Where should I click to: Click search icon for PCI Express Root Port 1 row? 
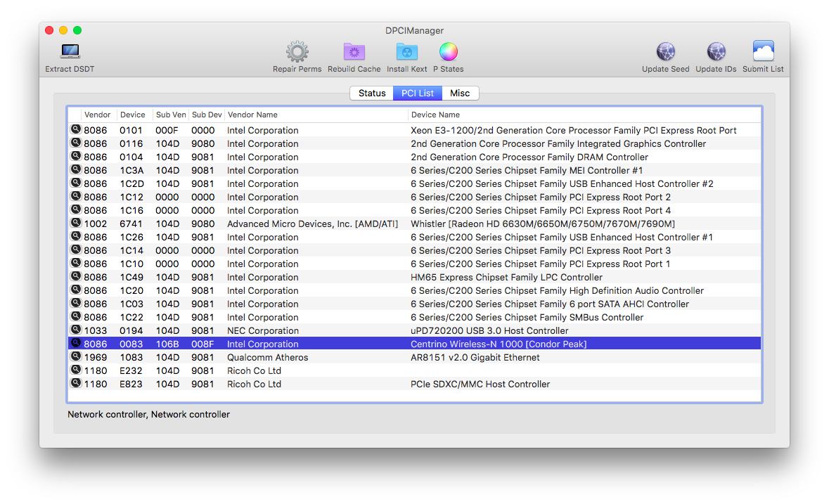pyautogui.click(x=76, y=263)
